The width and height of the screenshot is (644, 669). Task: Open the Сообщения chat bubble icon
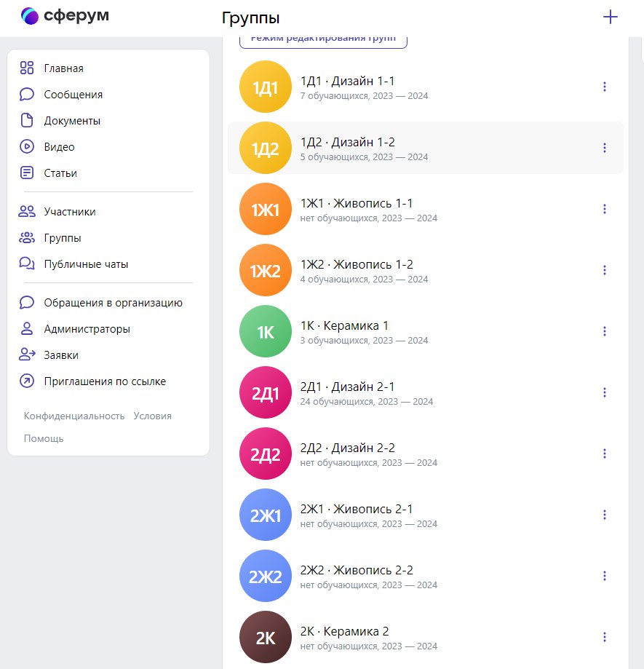point(27,95)
